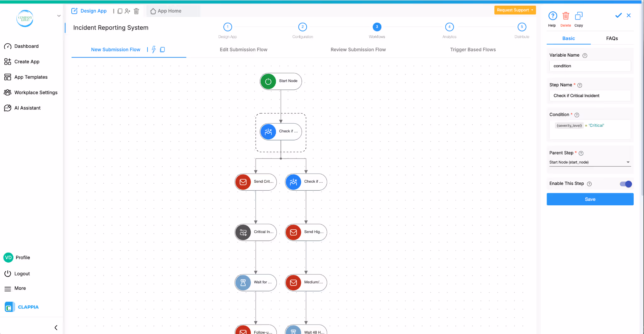644x334 pixels.
Task: Open the Edit Submission Flow tab
Action: point(243,49)
